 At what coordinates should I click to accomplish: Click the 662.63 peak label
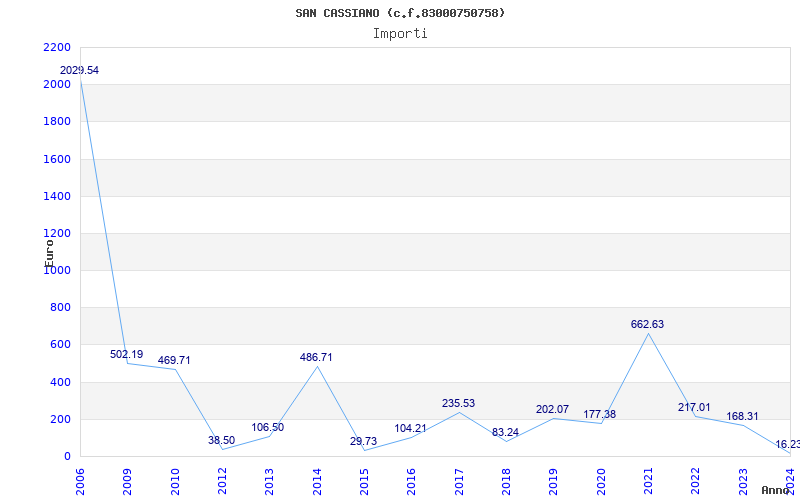pyautogui.click(x=647, y=324)
